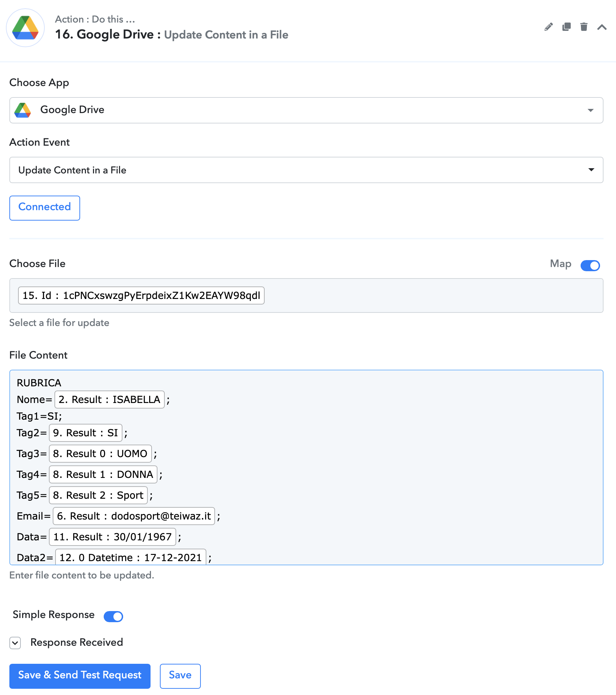Collapse the action using top-right chevron
Image resolution: width=616 pixels, height=695 pixels.
tap(602, 27)
